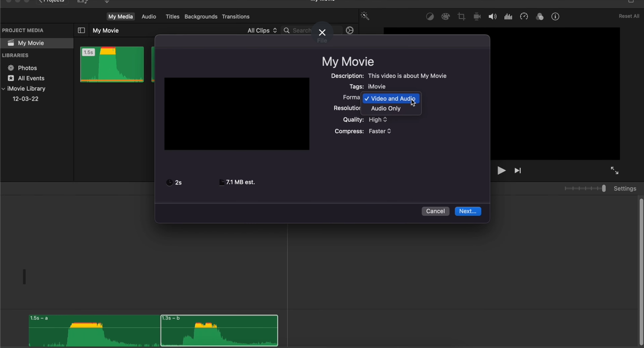The height and width of the screenshot is (348, 644).
Task: Edit the Description text field
Action: [407, 76]
